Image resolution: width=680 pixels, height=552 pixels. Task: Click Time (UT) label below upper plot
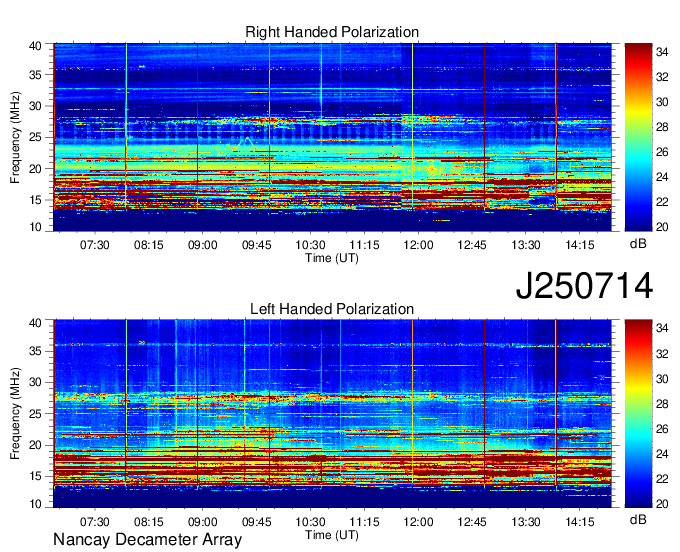tap(332, 258)
